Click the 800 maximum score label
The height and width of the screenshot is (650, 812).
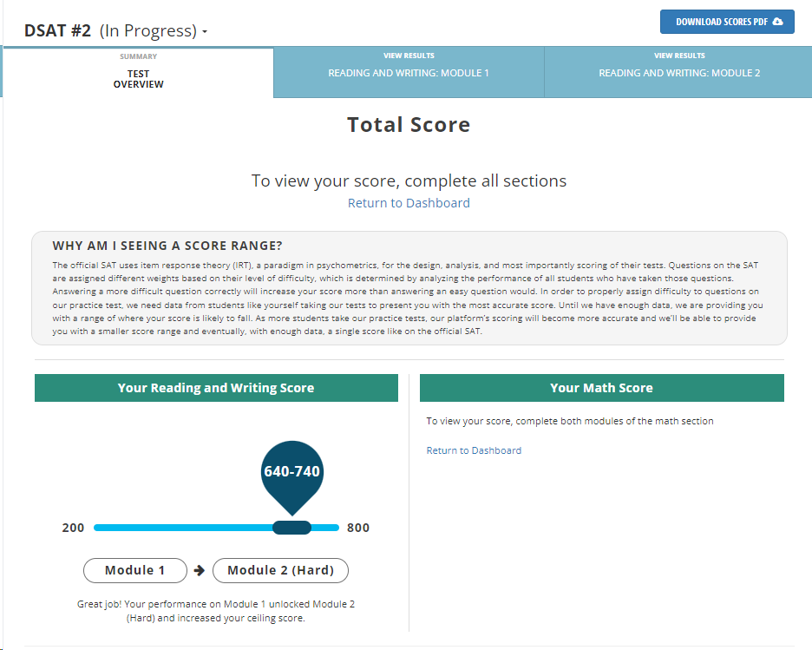(357, 528)
